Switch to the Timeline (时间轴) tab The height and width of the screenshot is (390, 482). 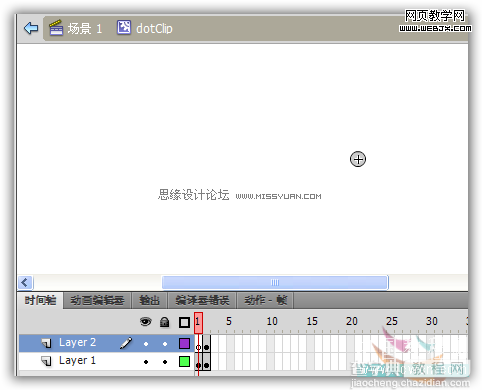tap(40, 301)
